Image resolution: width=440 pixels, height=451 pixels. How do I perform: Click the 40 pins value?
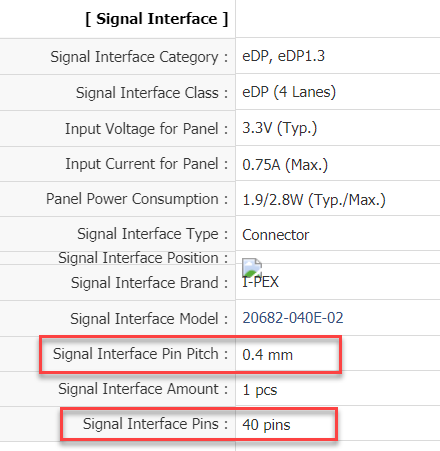[266, 425]
